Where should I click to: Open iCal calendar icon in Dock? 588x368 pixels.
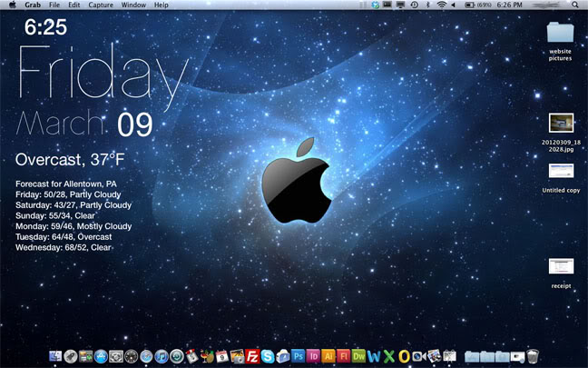point(222,355)
